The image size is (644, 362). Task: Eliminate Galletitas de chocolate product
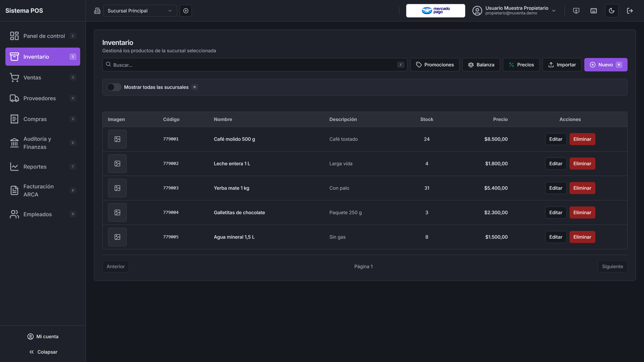(x=582, y=213)
